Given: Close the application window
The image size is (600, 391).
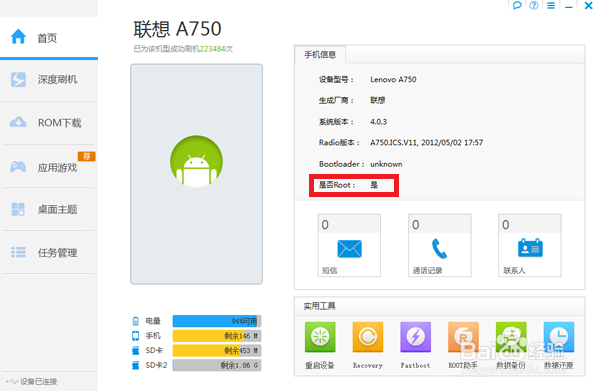Looking at the screenshot, I should [589, 5].
